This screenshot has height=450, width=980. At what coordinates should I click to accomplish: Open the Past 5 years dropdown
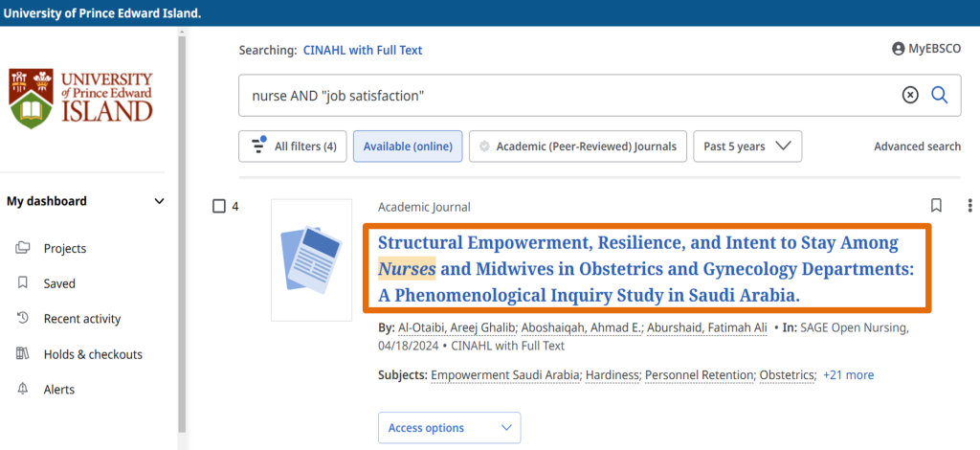(747, 146)
